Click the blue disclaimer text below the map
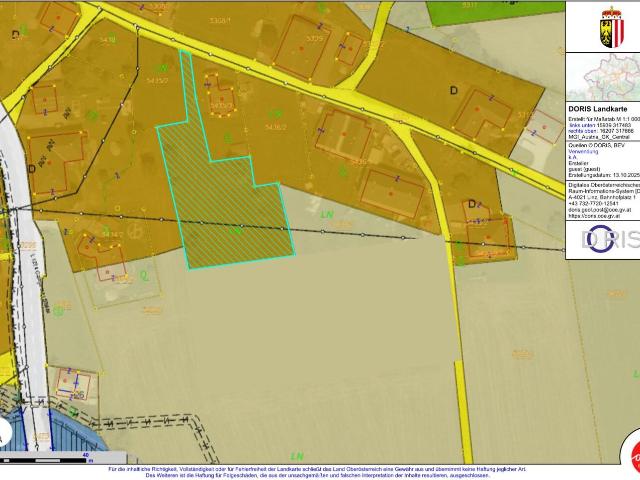This screenshot has width=640, height=480. point(316,472)
